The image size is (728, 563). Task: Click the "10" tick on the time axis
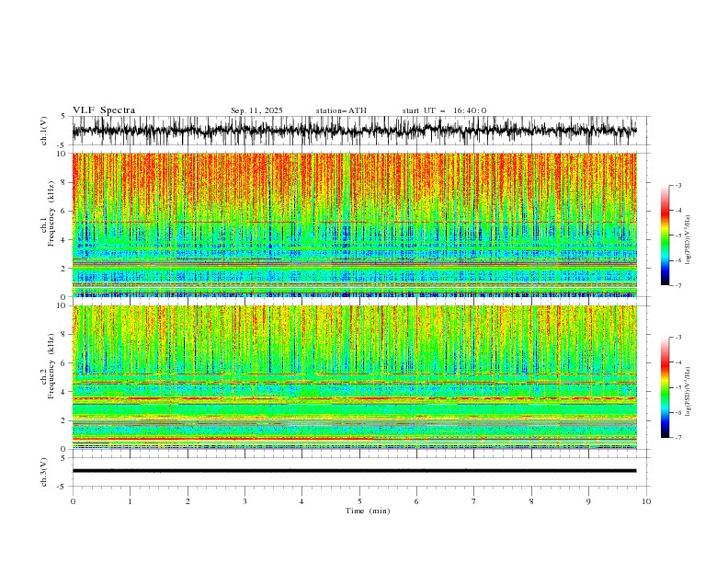[x=646, y=501]
